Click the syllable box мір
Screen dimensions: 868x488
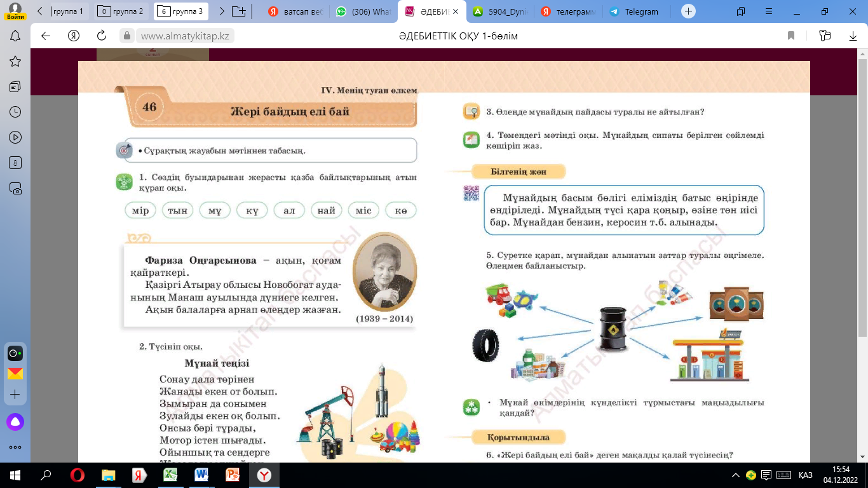141,210
